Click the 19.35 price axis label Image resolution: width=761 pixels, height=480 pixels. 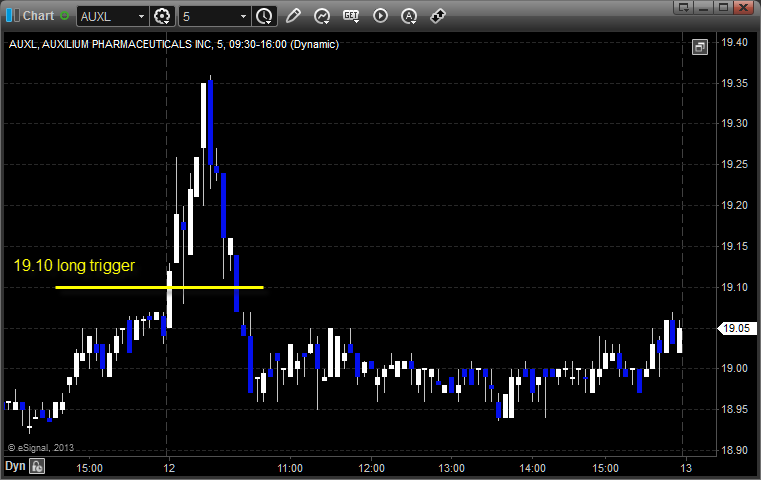pos(734,83)
